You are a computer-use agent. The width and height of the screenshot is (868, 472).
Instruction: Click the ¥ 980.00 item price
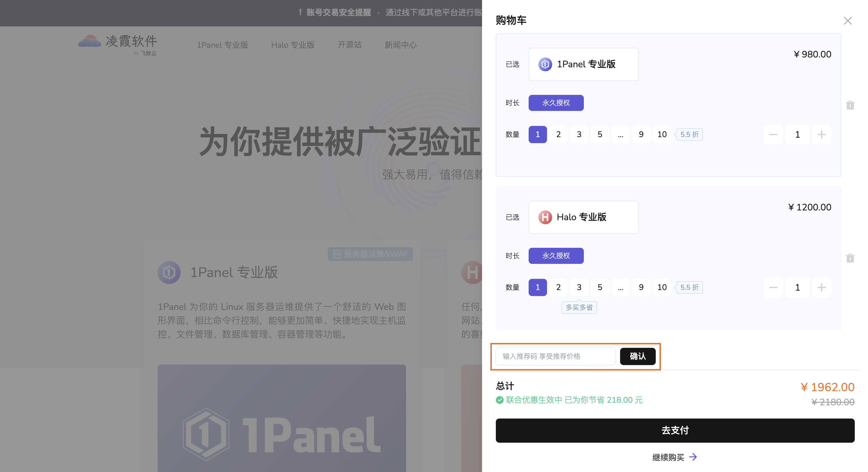[x=812, y=54]
